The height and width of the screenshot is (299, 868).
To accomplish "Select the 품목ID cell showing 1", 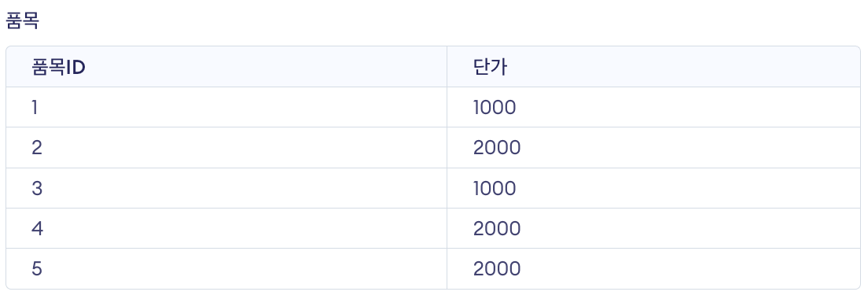I will click(x=226, y=108).
